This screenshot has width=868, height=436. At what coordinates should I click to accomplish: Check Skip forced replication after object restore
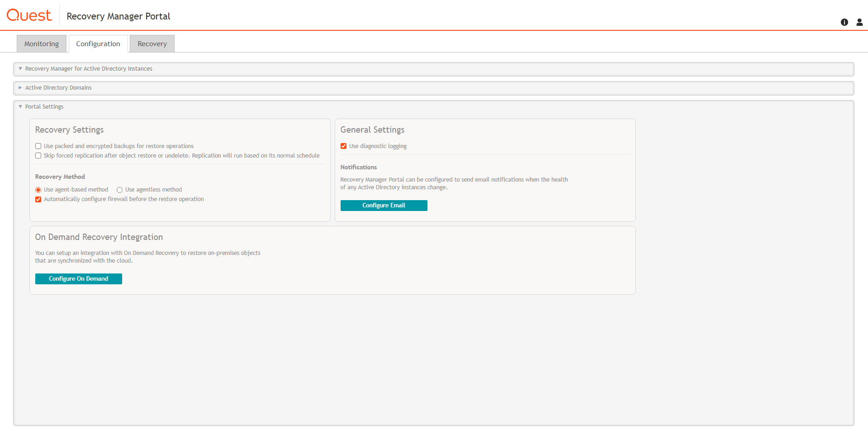[x=38, y=156]
